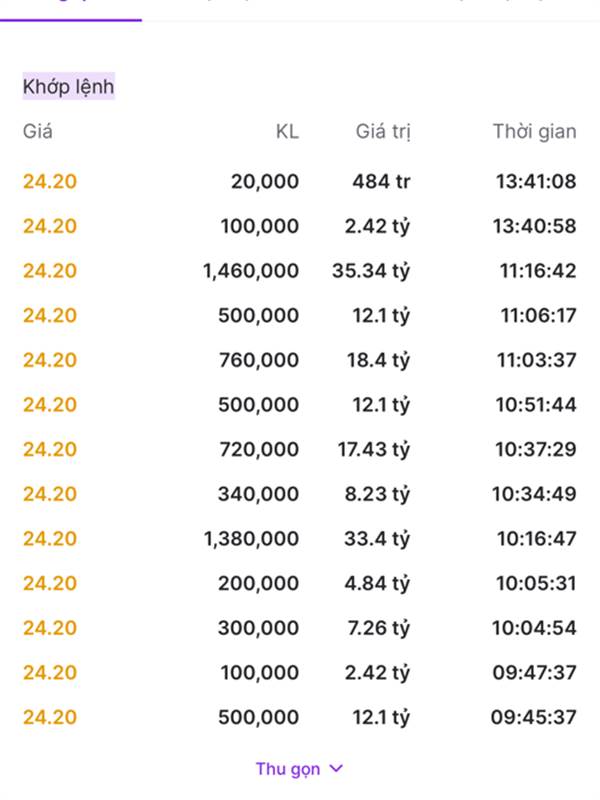Click the 35.34 tỷ value
Screen dimensions: 600x800
pos(371,271)
